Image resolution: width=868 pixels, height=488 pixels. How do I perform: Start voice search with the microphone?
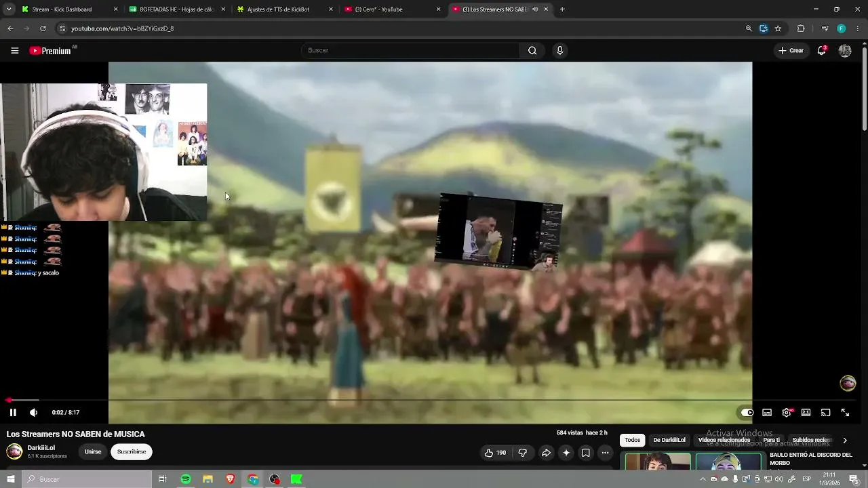pos(559,50)
